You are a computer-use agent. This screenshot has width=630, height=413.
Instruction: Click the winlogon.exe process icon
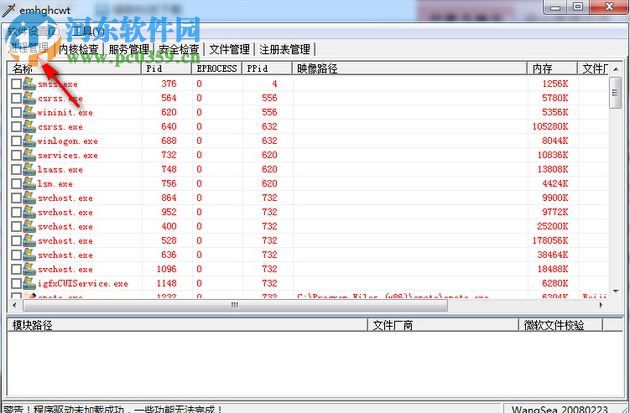(29, 141)
